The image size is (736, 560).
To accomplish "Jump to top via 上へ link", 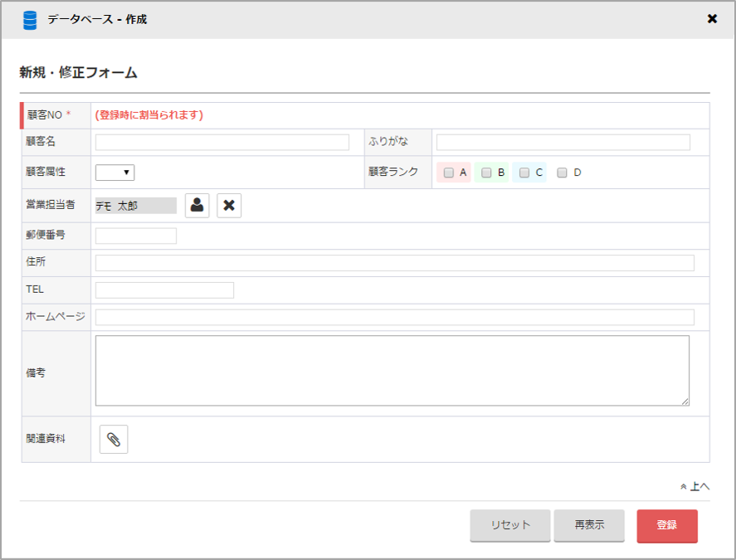I will pyautogui.click(x=695, y=486).
